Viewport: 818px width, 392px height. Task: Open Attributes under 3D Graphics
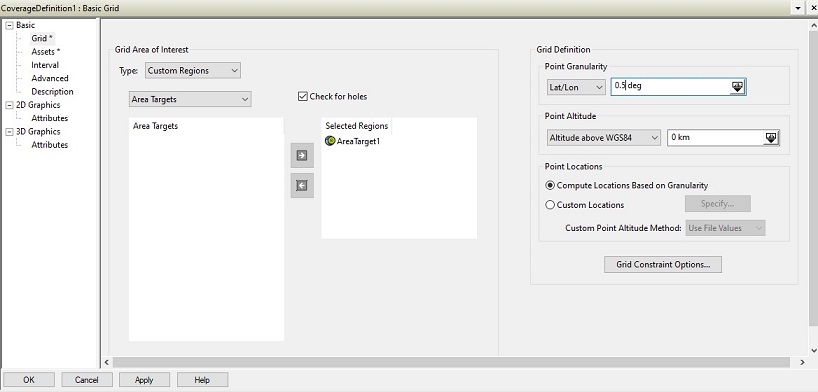(x=50, y=145)
